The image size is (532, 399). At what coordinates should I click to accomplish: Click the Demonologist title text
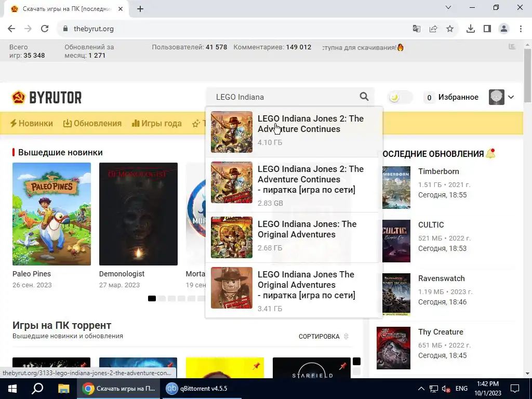[122, 274]
